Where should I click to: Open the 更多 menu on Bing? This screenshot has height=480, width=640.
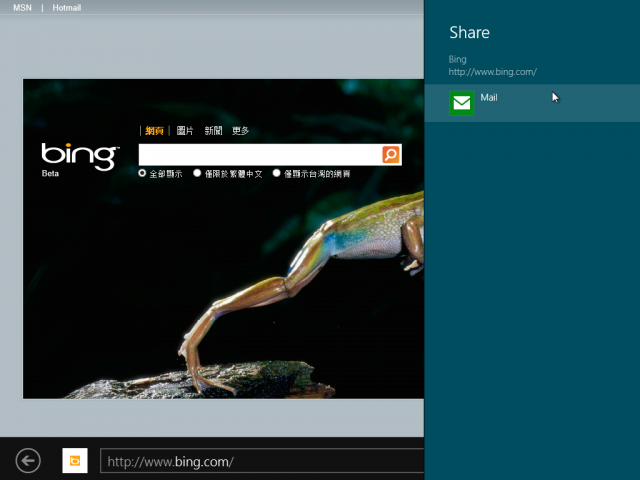tap(240, 131)
